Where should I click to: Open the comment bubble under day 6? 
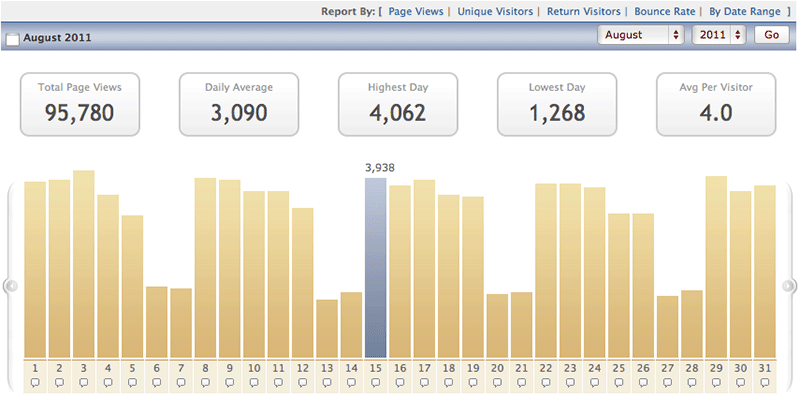(x=157, y=382)
